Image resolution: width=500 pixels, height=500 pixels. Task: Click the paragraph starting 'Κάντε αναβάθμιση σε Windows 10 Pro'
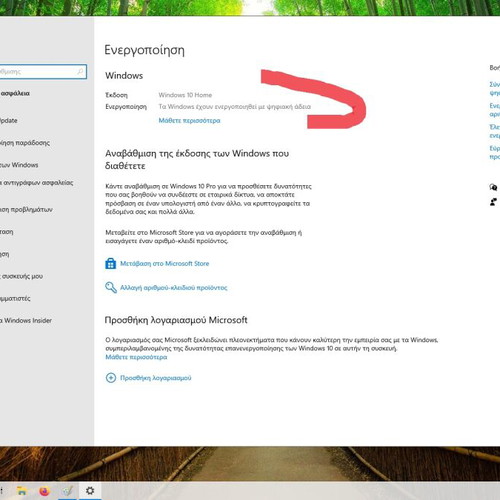208,199
